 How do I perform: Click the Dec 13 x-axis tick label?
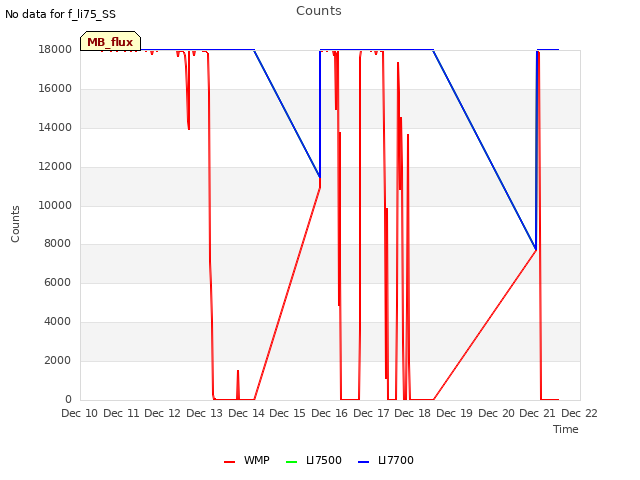[x=204, y=413]
